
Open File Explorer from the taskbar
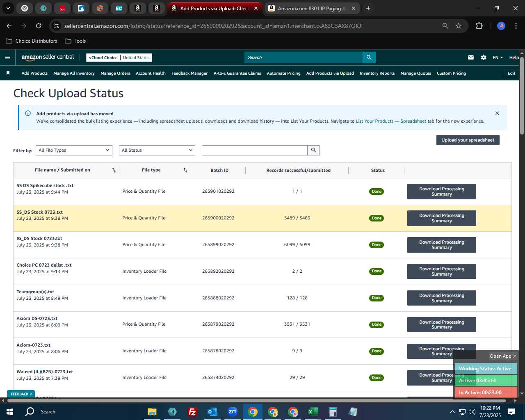point(152,412)
